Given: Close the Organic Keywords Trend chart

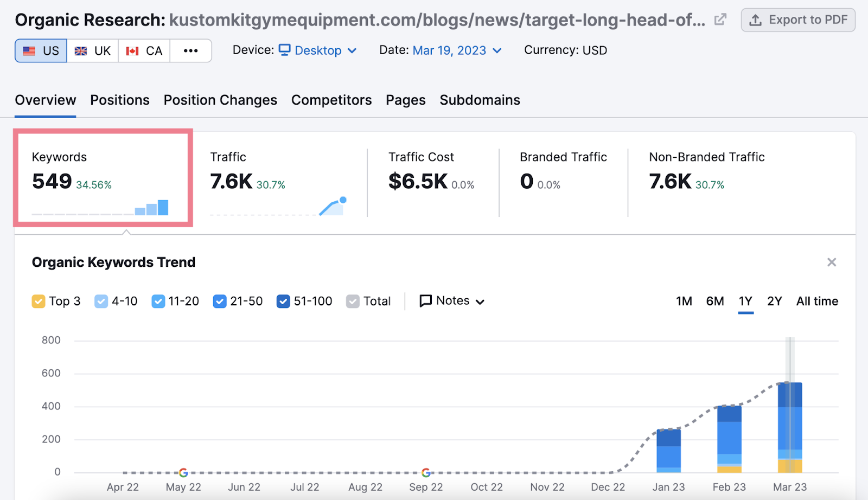Looking at the screenshot, I should (x=831, y=262).
